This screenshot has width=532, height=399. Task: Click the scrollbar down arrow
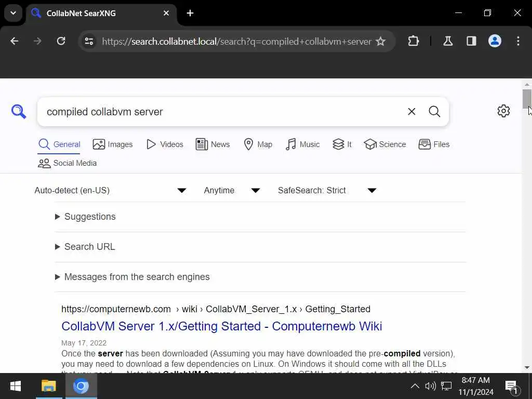point(527,367)
